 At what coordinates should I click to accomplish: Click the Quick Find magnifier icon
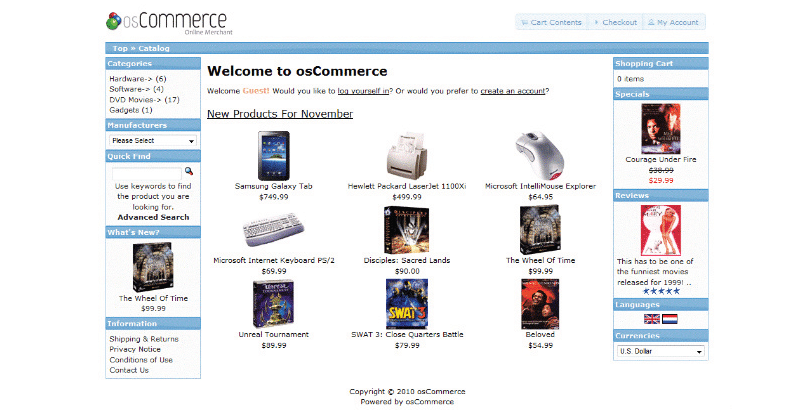189,171
